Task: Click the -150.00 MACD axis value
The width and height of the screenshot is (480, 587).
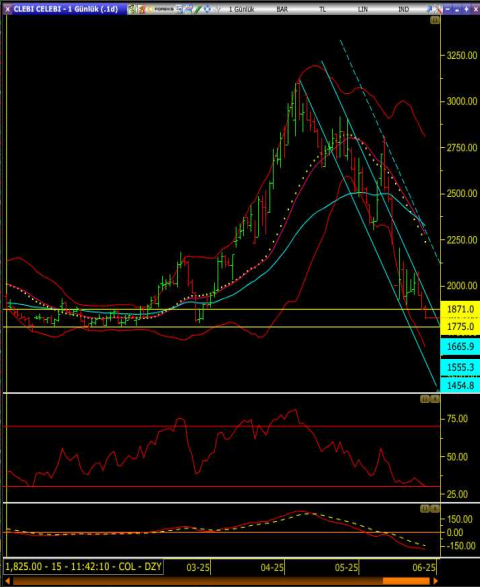Action: coord(461,546)
